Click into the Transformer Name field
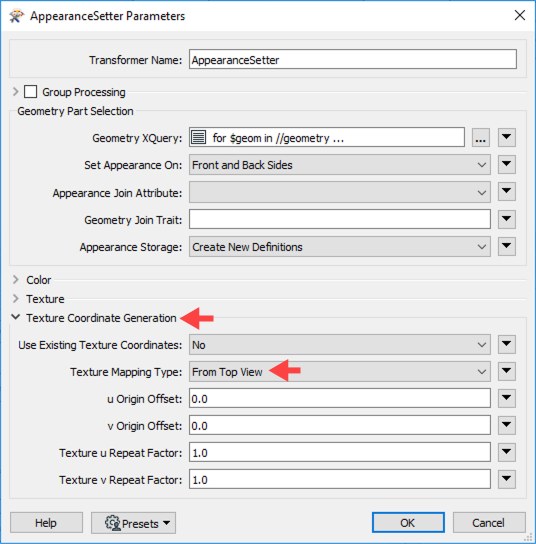536x544 pixels. [x=352, y=59]
